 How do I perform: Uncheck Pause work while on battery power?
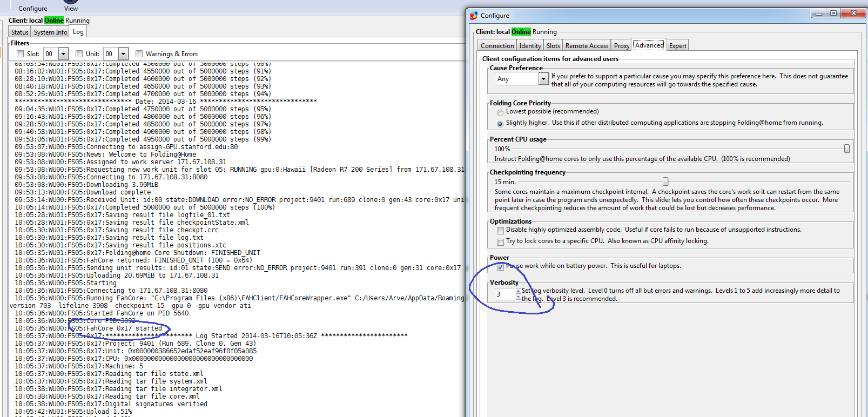pyautogui.click(x=500, y=267)
